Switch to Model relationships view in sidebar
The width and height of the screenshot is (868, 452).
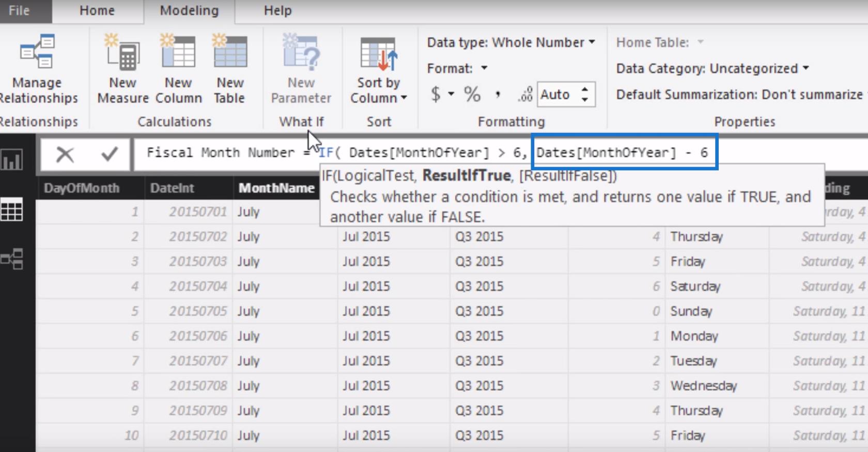[x=12, y=259]
